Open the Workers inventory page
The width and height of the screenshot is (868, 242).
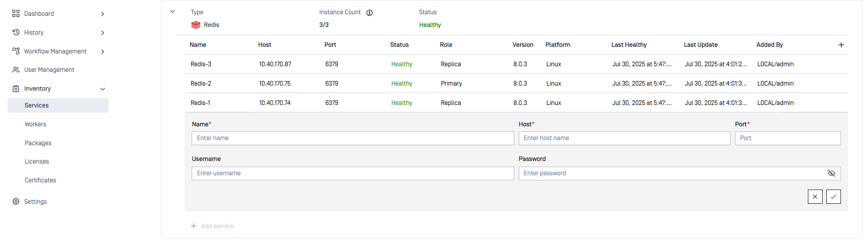point(36,124)
